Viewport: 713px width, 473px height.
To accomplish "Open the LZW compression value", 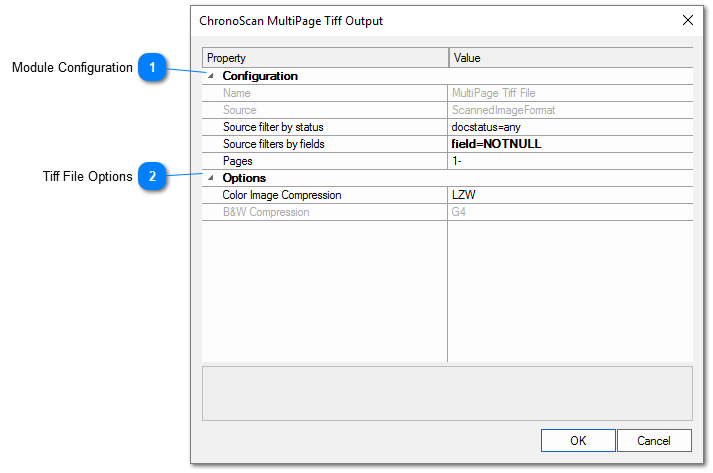I will pyautogui.click(x=570, y=195).
